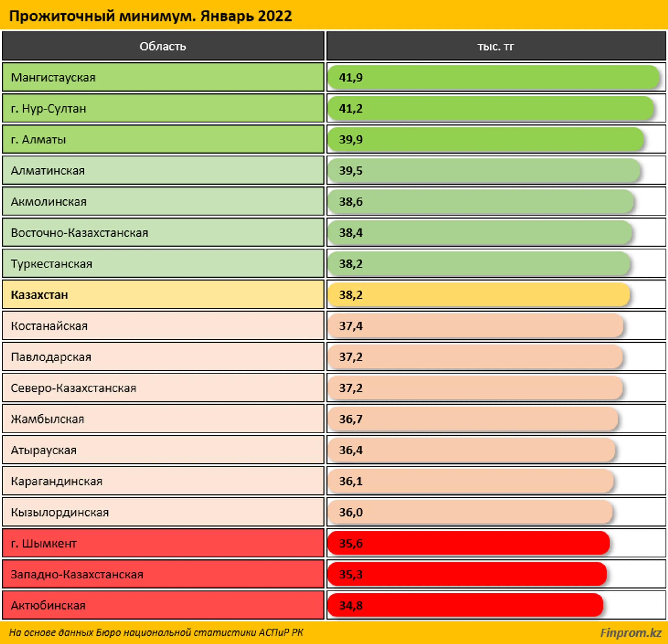Click the тыс. тг column header
This screenshot has height=644, width=668.
coord(496,46)
